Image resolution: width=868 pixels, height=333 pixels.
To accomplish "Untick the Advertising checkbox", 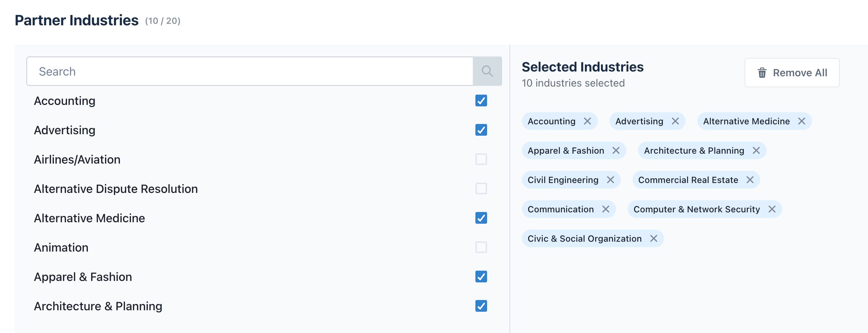I will coord(481,130).
